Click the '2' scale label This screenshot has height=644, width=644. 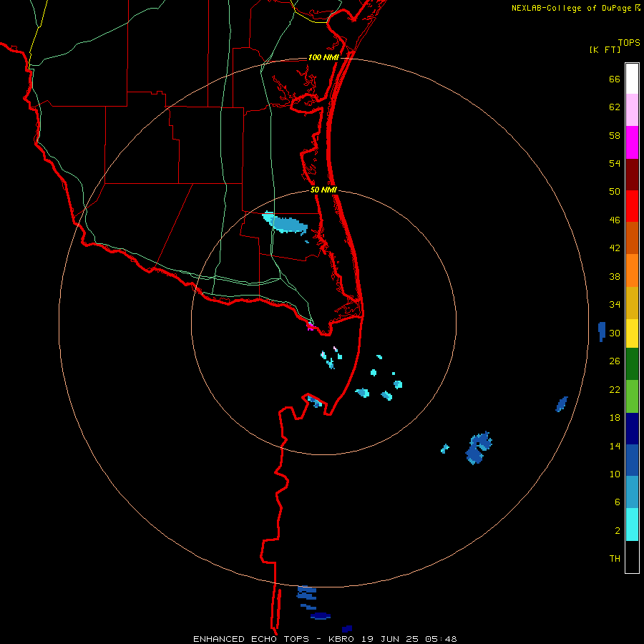pyautogui.click(x=618, y=531)
